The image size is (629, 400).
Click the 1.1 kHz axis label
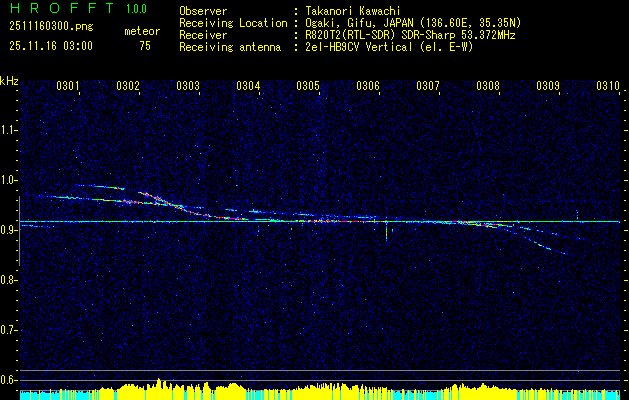(x=8, y=130)
